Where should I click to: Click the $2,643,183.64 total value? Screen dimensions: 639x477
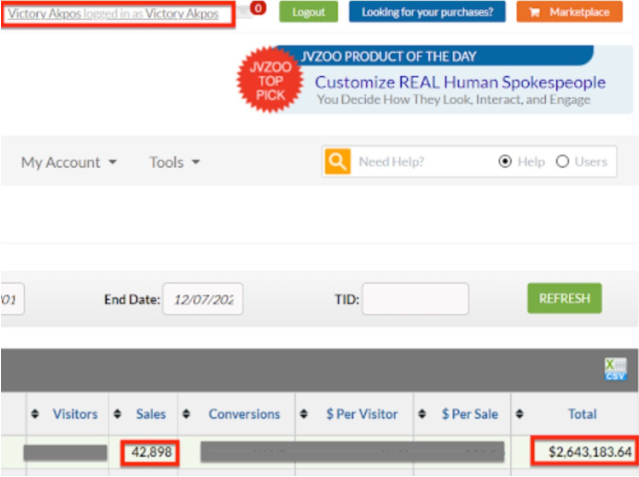tap(590, 452)
